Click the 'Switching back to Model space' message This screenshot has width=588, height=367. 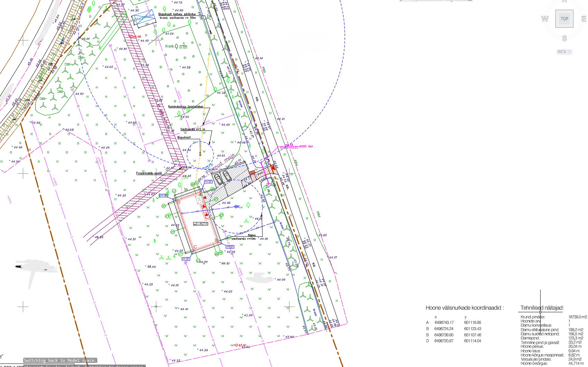point(60,360)
